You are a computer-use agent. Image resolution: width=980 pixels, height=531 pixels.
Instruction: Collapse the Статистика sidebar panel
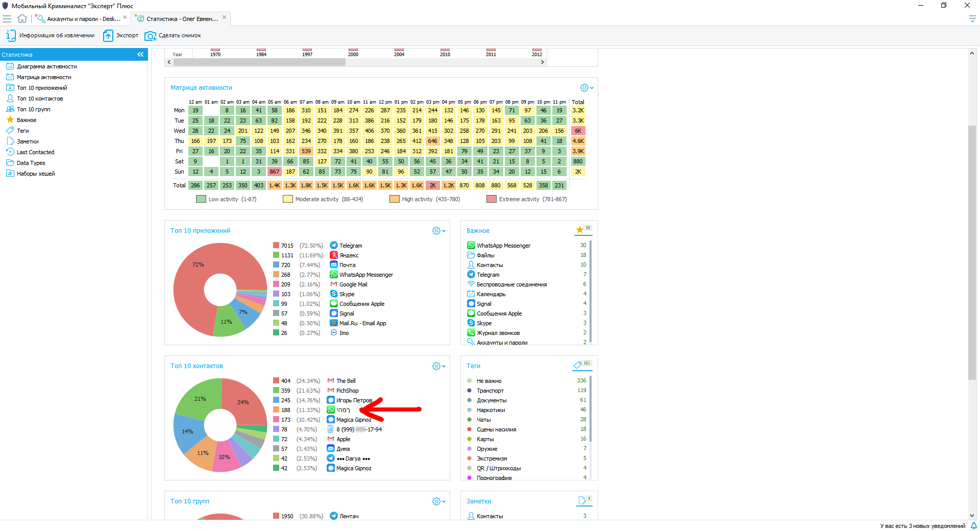click(x=140, y=55)
